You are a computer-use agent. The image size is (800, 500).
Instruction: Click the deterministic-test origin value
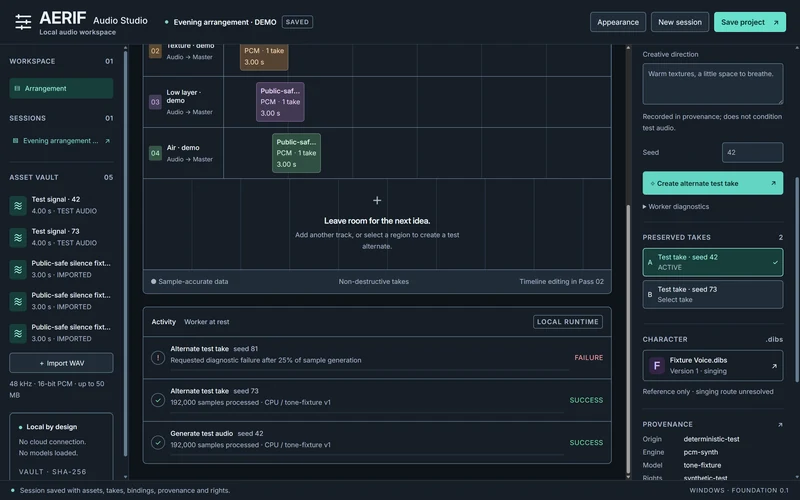point(711,439)
